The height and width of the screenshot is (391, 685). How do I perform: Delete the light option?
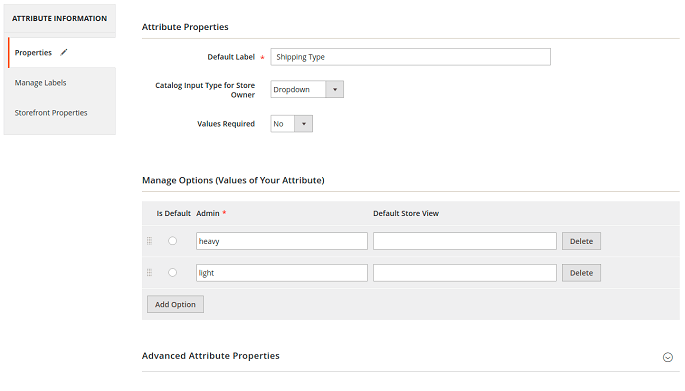(x=581, y=273)
